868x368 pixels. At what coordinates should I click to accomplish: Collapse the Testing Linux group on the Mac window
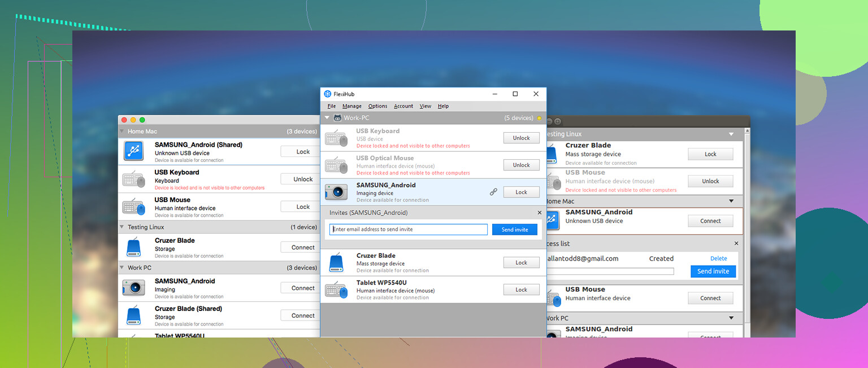coord(123,227)
